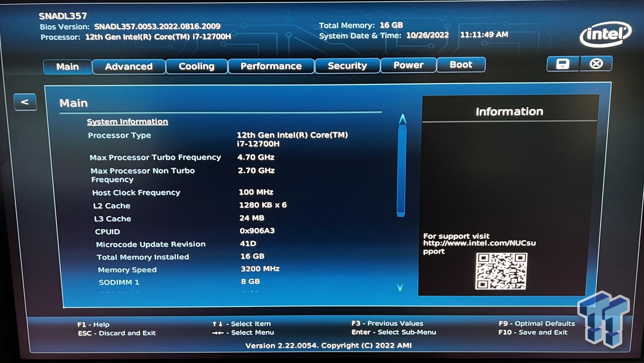Click the Intel logo
Image resolution: width=644 pixels, height=363 pixels.
(x=605, y=34)
